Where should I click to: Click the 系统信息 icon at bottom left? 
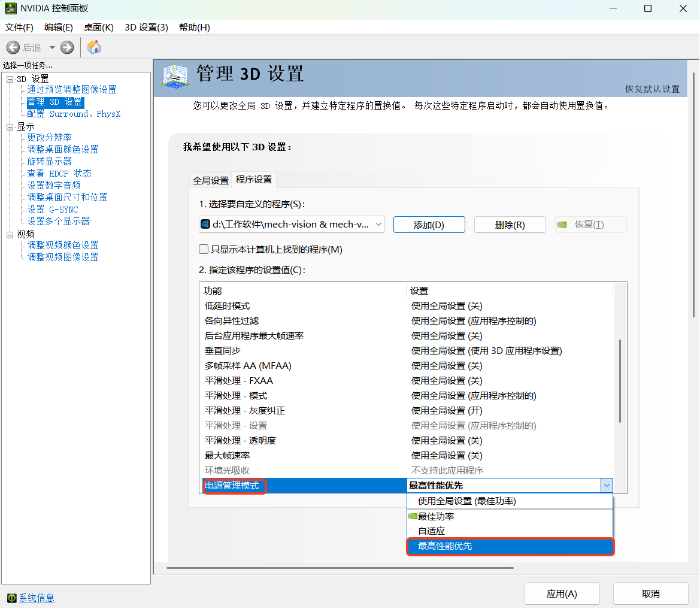point(12,598)
